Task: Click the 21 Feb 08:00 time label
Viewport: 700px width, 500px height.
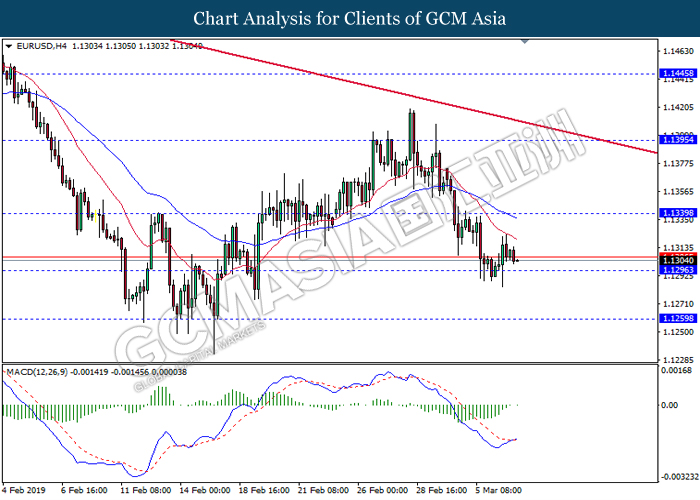Action: (323, 490)
